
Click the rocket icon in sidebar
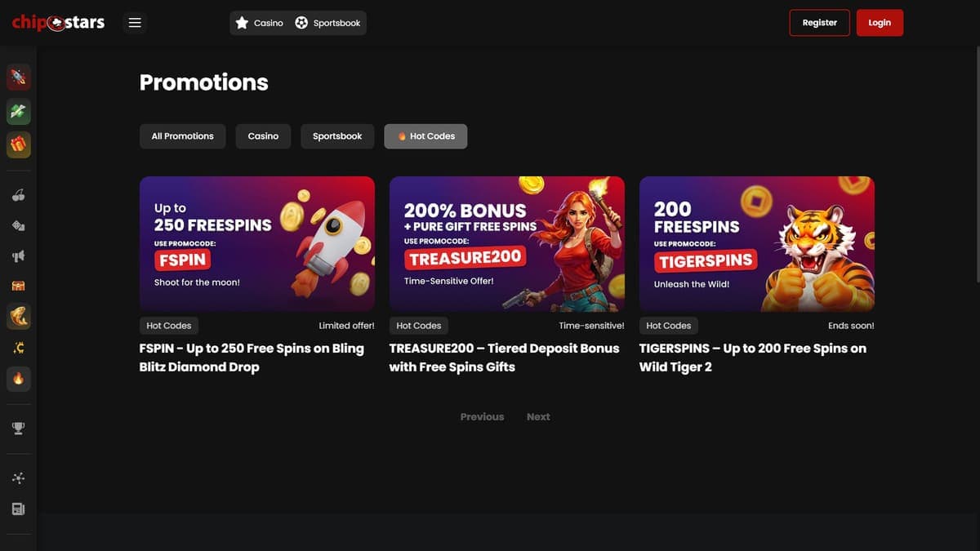(x=19, y=78)
